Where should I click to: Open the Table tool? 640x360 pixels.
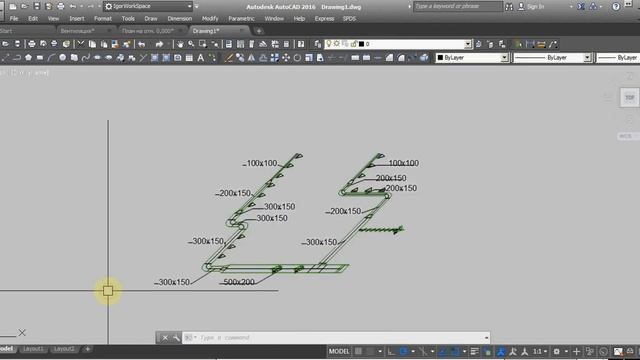click(189, 58)
